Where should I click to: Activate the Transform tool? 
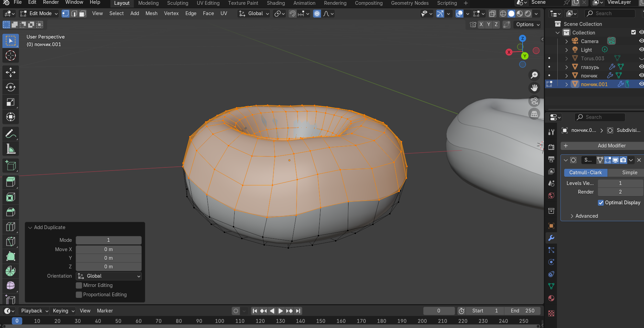[x=11, y=117]
